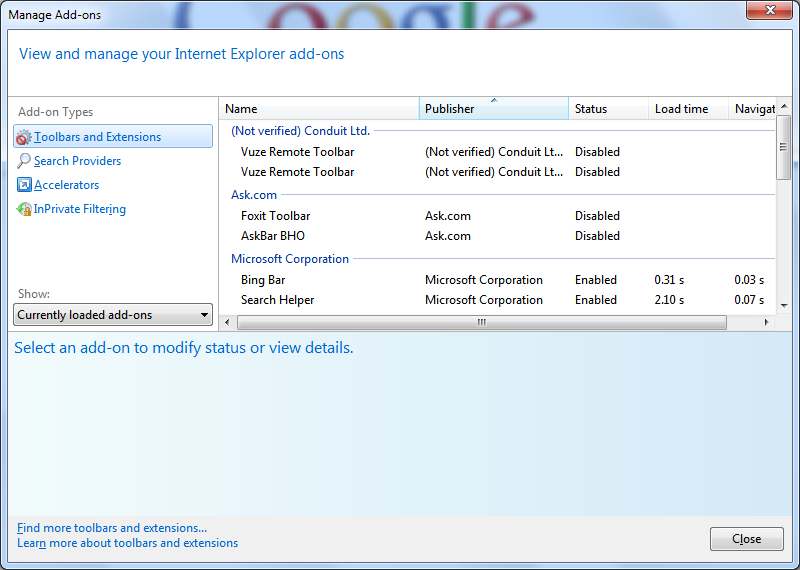Select the Bing Bar add-on
The width and height of the screenshot is (800, 570).
[x=497, y=280]
